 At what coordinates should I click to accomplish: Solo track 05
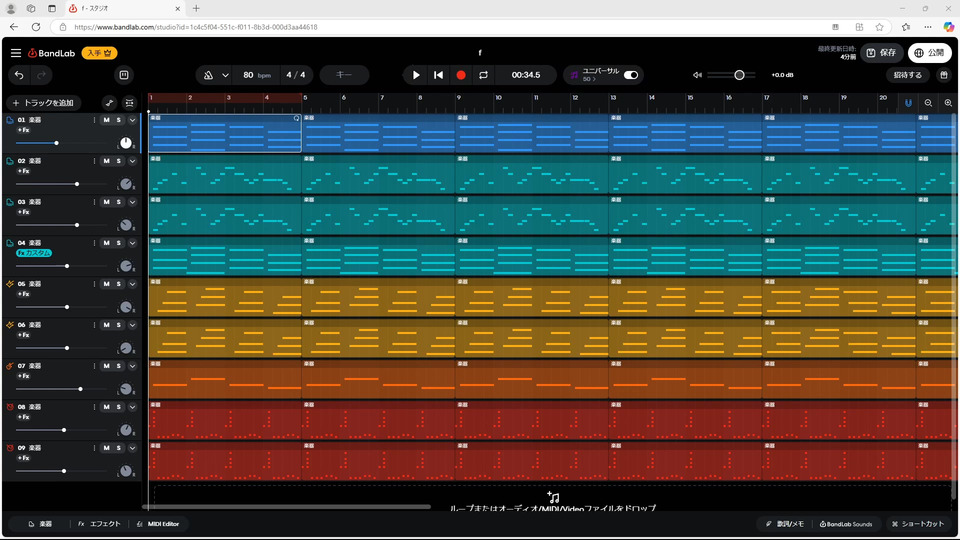coord(119,284)
